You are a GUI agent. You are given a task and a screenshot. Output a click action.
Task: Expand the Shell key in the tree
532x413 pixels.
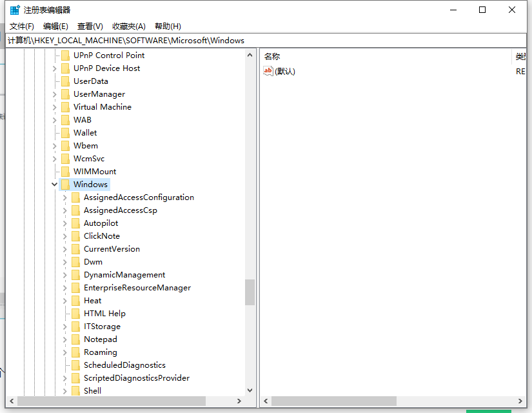tap(64, 390)
